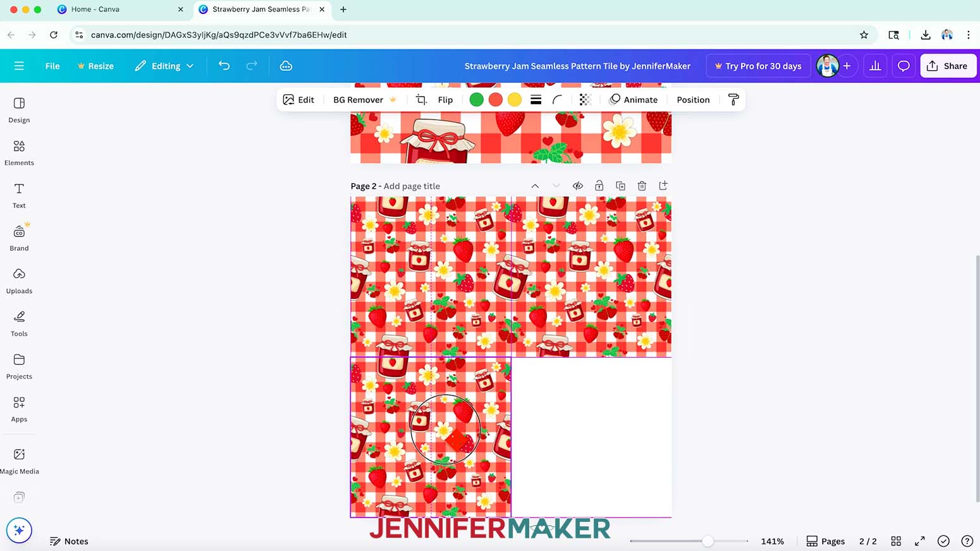This screenshot has width=980, height=551.
Task: Close the Home - Canva tab
Action: click(180, 9)
